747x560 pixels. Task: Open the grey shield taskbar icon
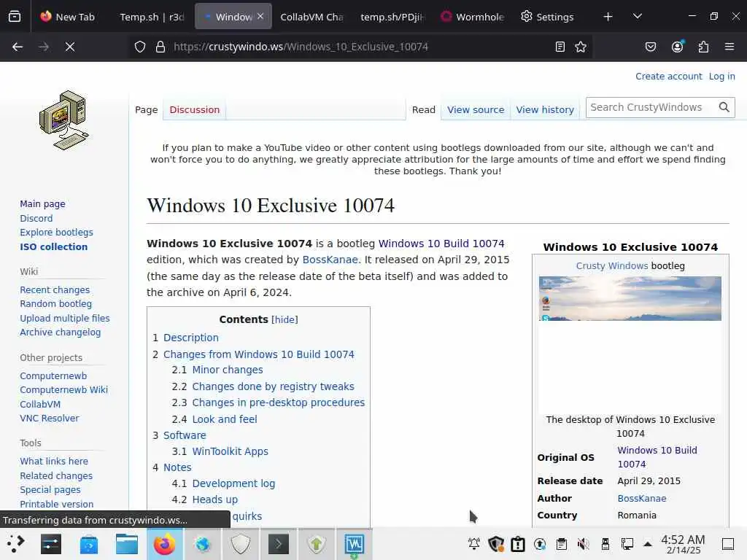(x=241, y=544)
